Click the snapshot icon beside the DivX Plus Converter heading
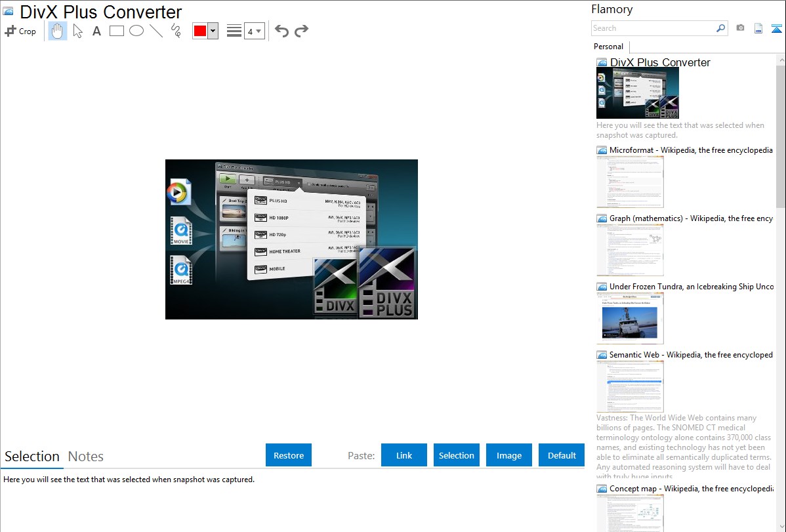The image size is (786, 532). tap(9, 12)
